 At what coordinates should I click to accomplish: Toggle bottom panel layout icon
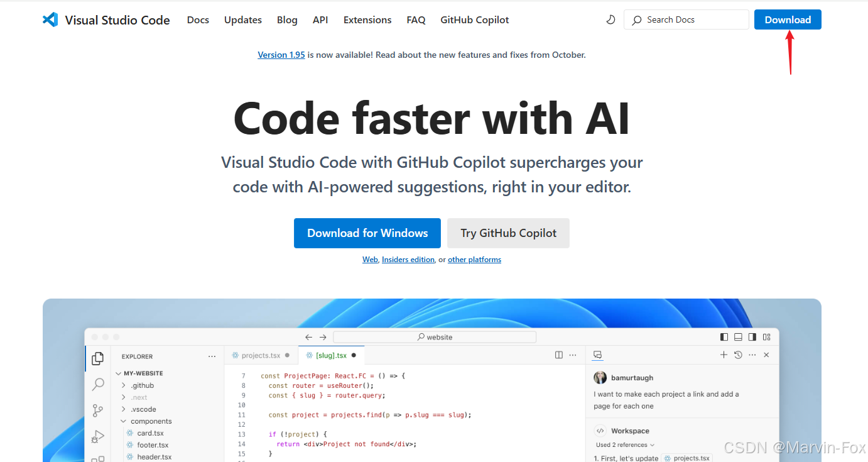[738, 337]
